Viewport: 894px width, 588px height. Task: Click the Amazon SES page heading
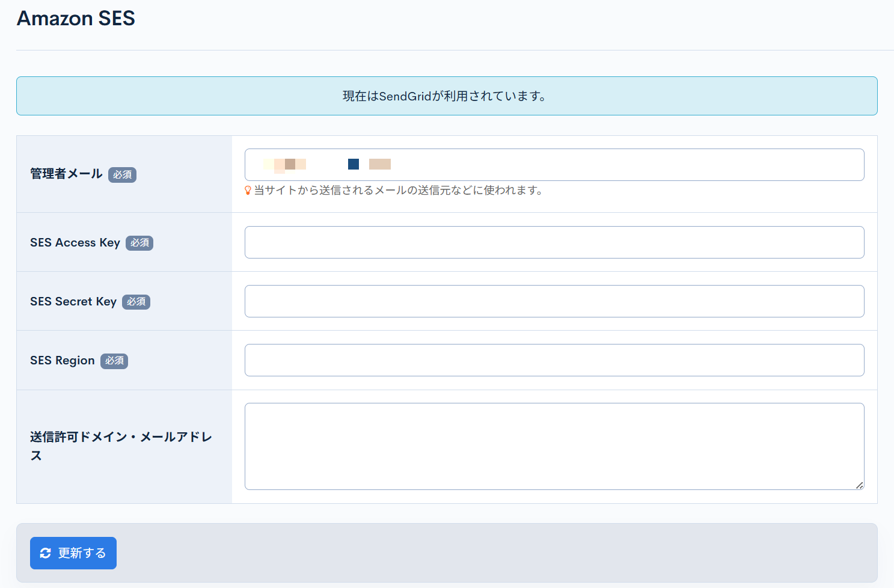(x=76, y=19)
